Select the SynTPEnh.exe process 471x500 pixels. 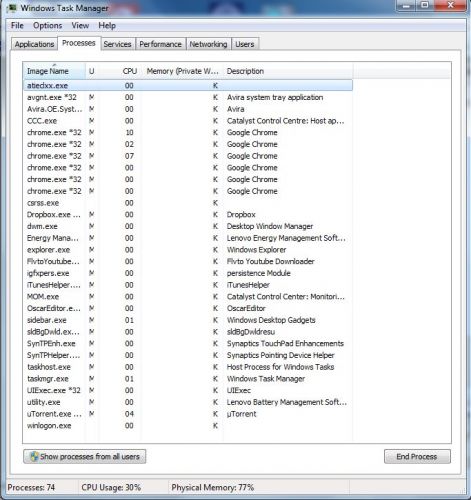188,343
